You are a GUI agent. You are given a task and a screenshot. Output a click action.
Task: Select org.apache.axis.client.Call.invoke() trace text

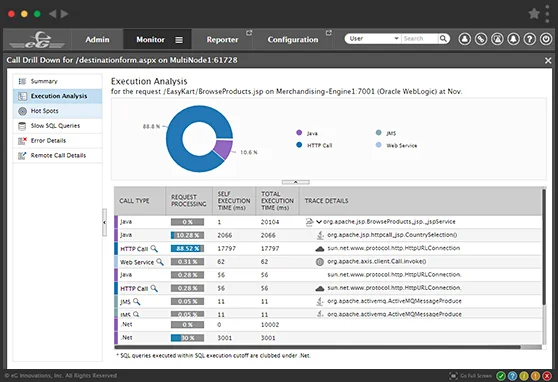tap(377, 261)
